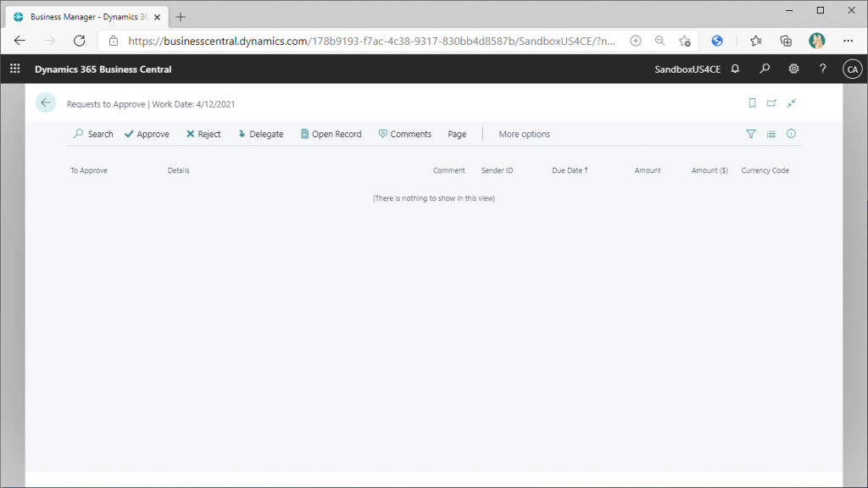Install the app via the address bar plus icon
This screenshot has width=868, height=488.
click(x=636, y=41)
